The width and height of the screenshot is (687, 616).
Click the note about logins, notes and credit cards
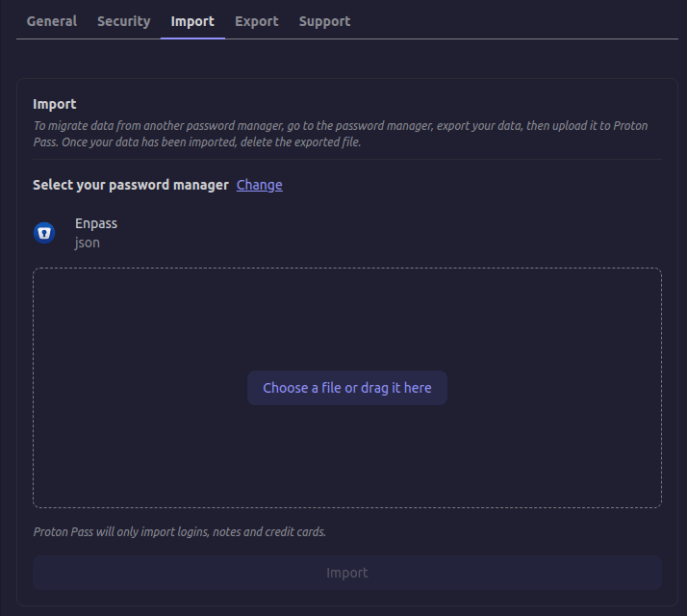[x=180, y=532]
